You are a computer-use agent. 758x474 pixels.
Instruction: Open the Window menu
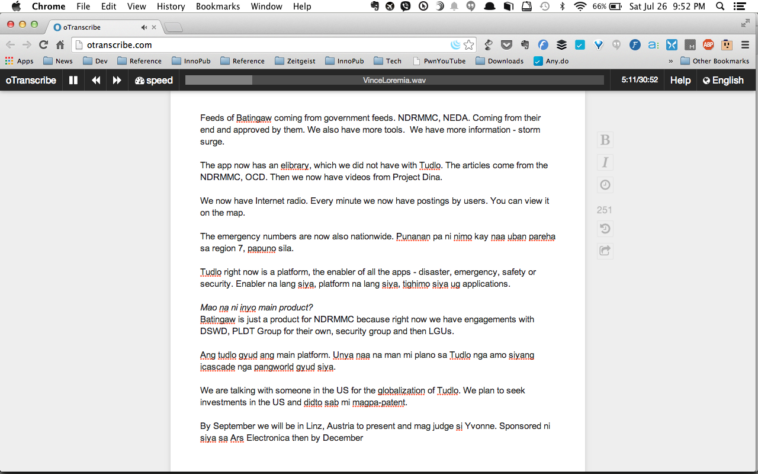266,6
